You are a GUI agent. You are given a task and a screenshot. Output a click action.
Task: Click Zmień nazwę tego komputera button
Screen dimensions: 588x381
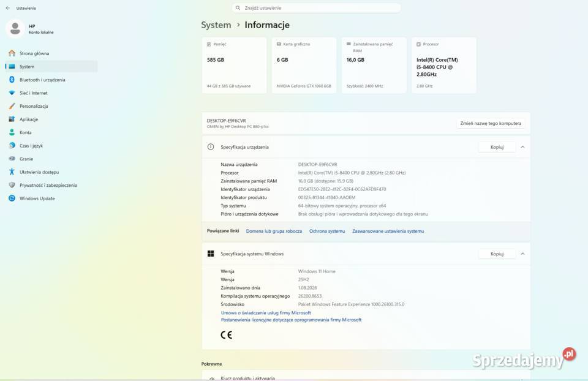(491, 123)
